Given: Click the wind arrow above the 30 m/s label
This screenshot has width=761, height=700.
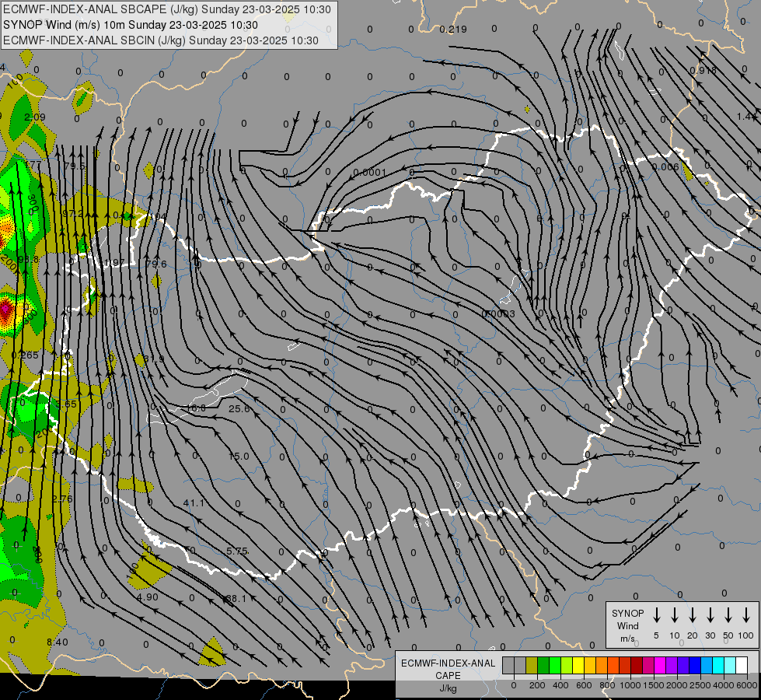Looking at the screenshot, I should [x=710, y=615].
